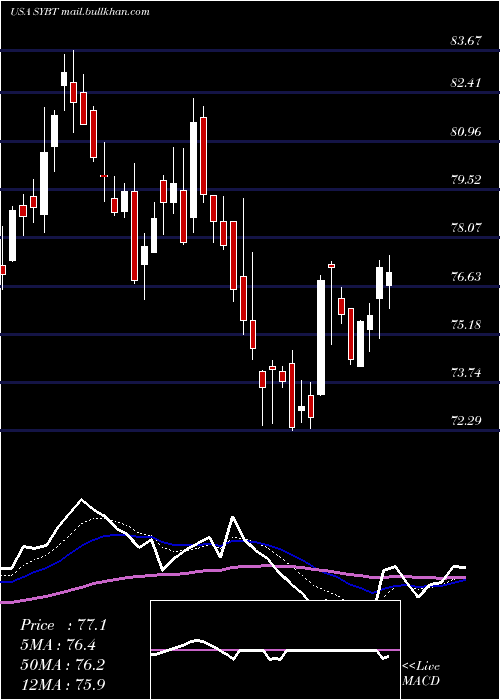500x700 pixels.
Task: Click the 82.41 price level label
Action: [x=466, y=83]
